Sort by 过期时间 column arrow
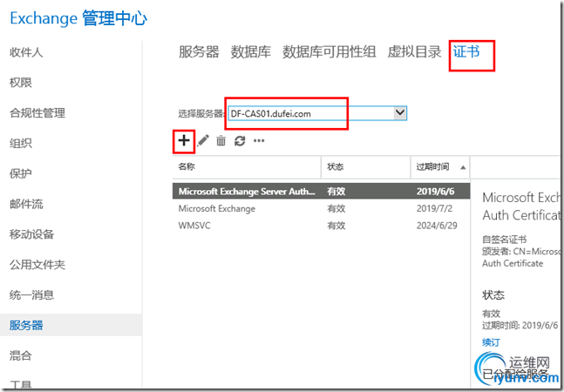Viewport: 564px width, 392px height. tap(463, 167)
